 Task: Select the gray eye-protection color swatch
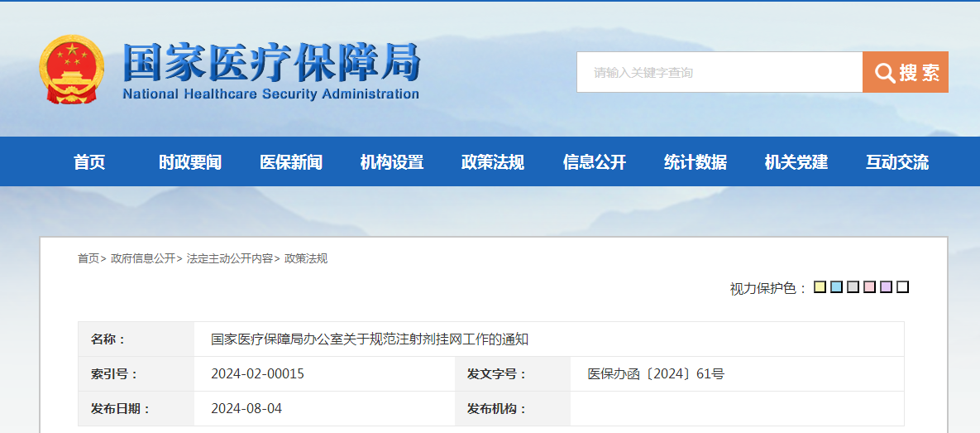853,287
